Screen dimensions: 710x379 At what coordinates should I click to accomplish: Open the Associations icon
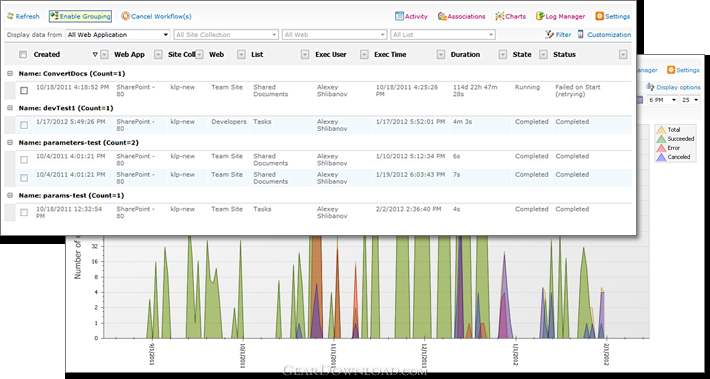442,16
